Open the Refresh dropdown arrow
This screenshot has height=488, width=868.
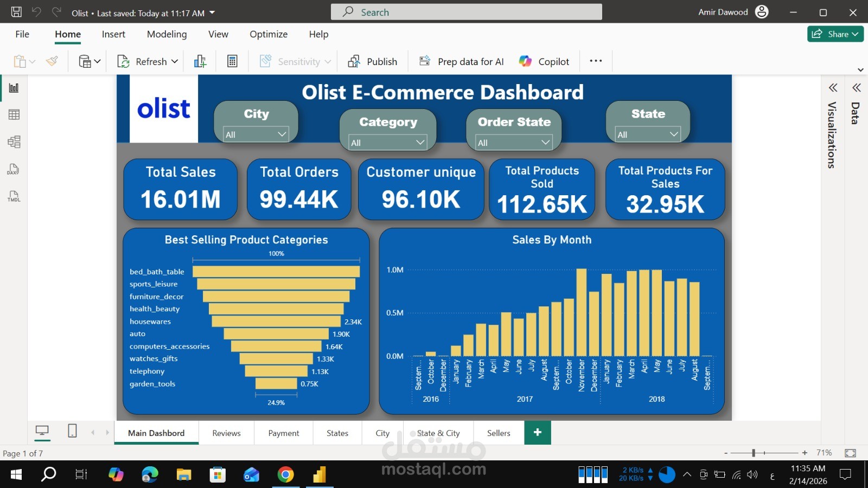(175, 61)
